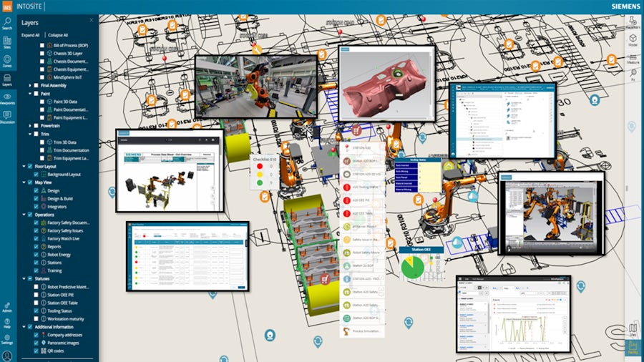
Task: Select A20 OEE PIE in the popup list
Action: pos(362,200)
